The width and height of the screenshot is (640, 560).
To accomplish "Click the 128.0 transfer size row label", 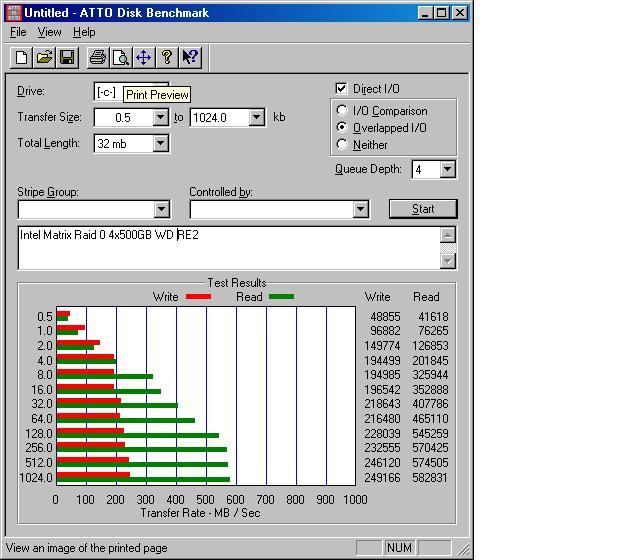I will 39,433.
